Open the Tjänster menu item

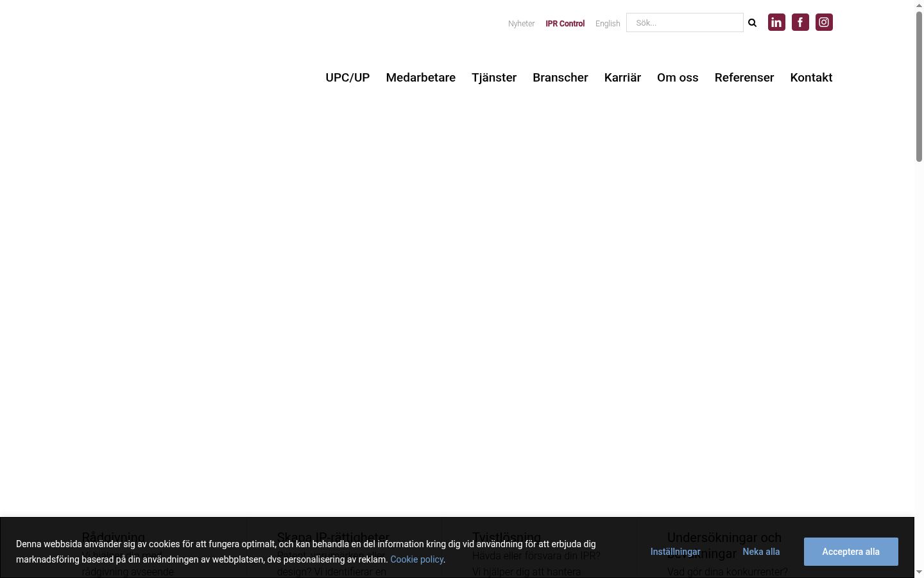coord(494,78)
